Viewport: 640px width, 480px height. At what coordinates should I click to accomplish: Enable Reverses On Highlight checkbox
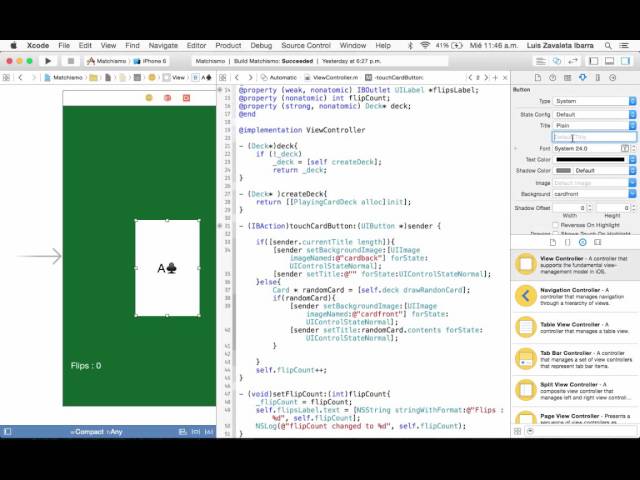(x=555, y=225)
